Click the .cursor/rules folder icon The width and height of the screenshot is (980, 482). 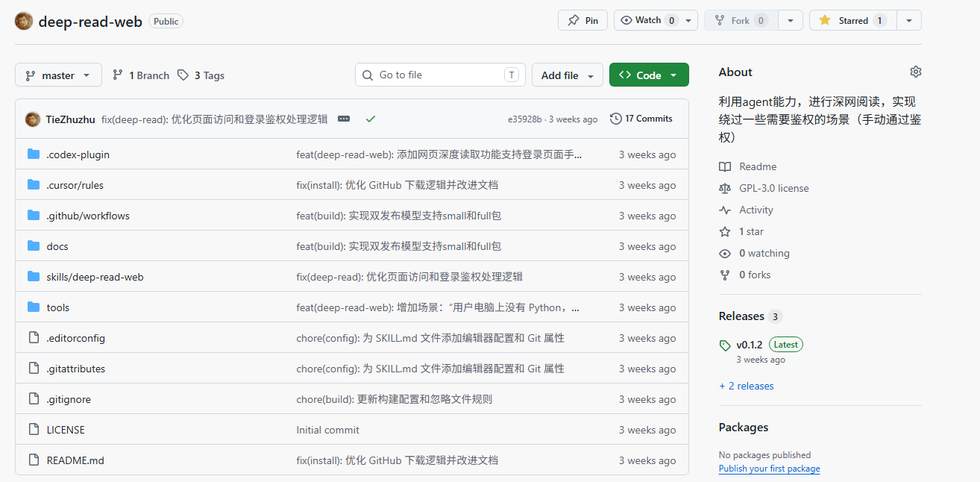pyautogui.click(x=34, y=185)
